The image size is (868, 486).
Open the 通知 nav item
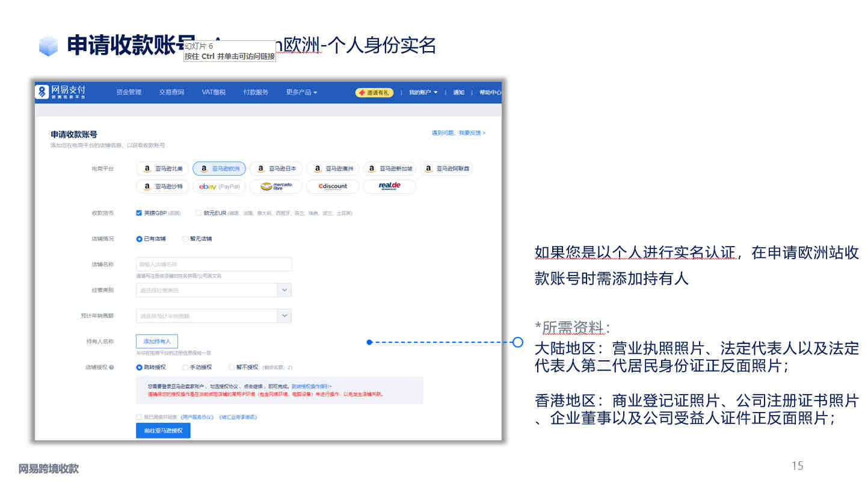tap(458, 93)
